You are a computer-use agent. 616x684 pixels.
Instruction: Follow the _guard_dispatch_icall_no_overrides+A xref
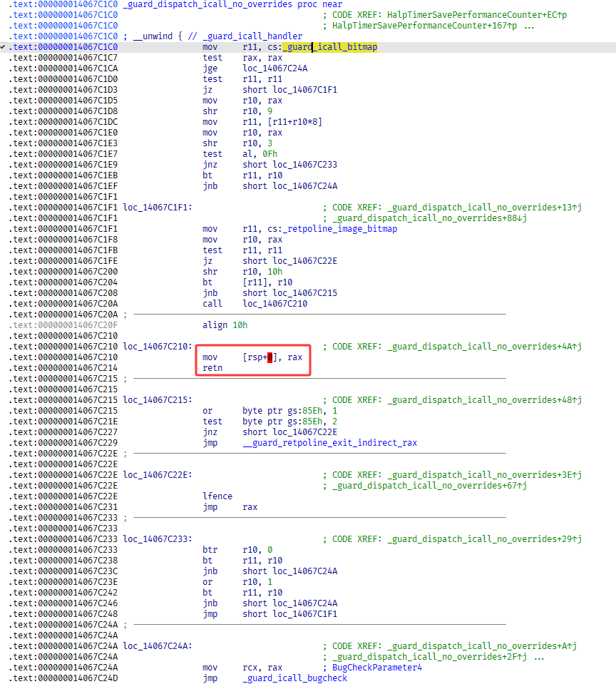point(482,646)
